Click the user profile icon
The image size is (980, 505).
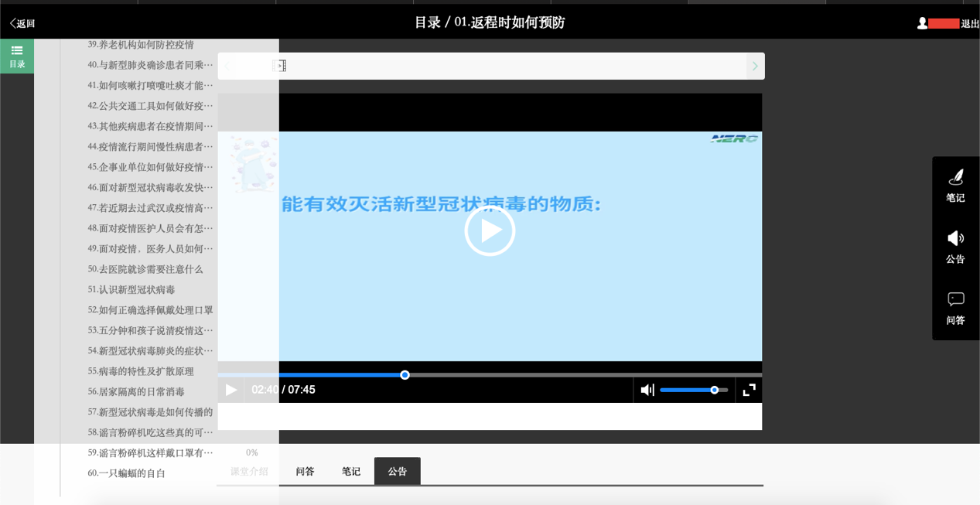point(922,23)
